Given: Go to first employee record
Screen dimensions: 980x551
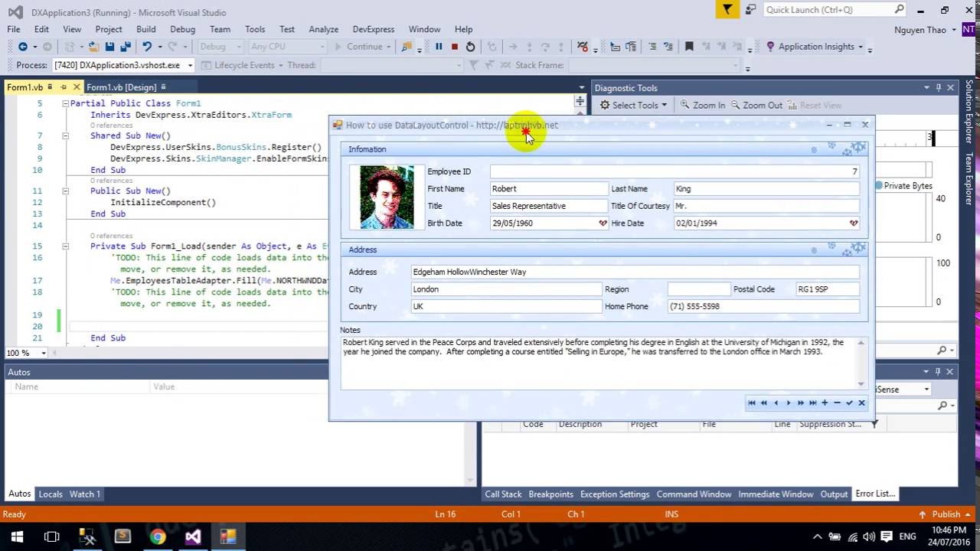Looking at the screenshot, I should (752, 403).
